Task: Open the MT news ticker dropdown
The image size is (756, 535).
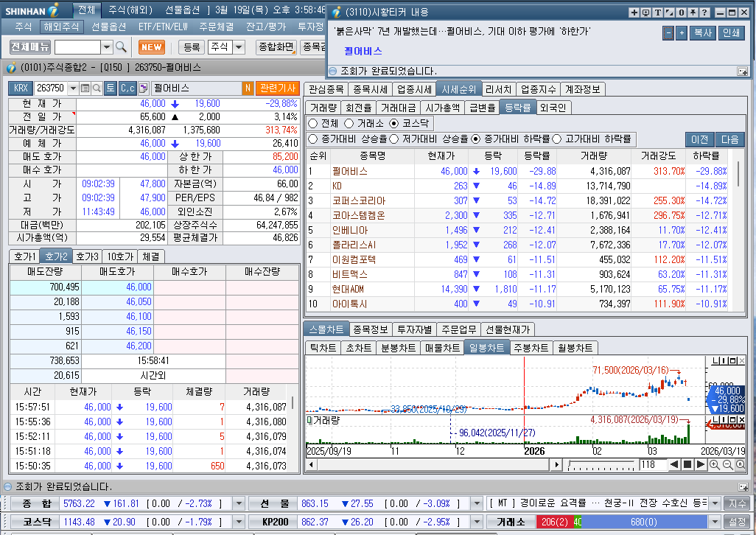Action: tap(715, 503)
